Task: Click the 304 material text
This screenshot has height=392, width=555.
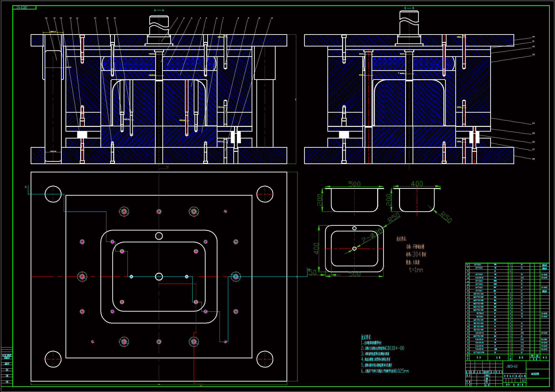Action: coord(417,254)
